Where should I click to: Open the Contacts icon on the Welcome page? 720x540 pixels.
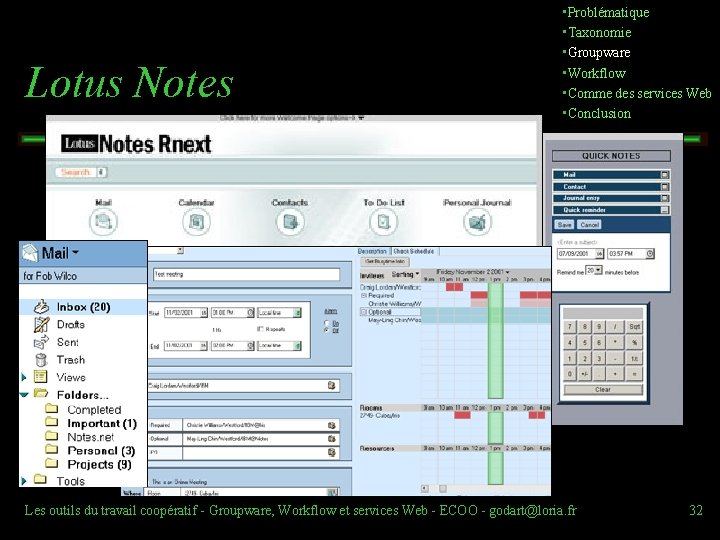[290, 222]
